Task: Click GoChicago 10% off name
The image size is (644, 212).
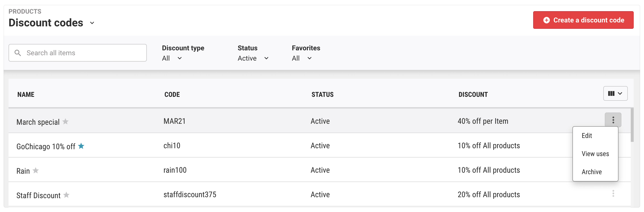Action: pos(46,147)
